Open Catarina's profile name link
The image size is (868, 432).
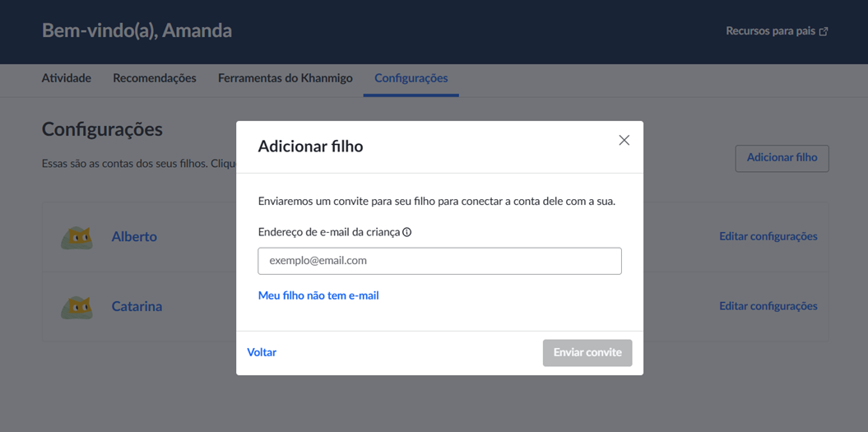137,306
